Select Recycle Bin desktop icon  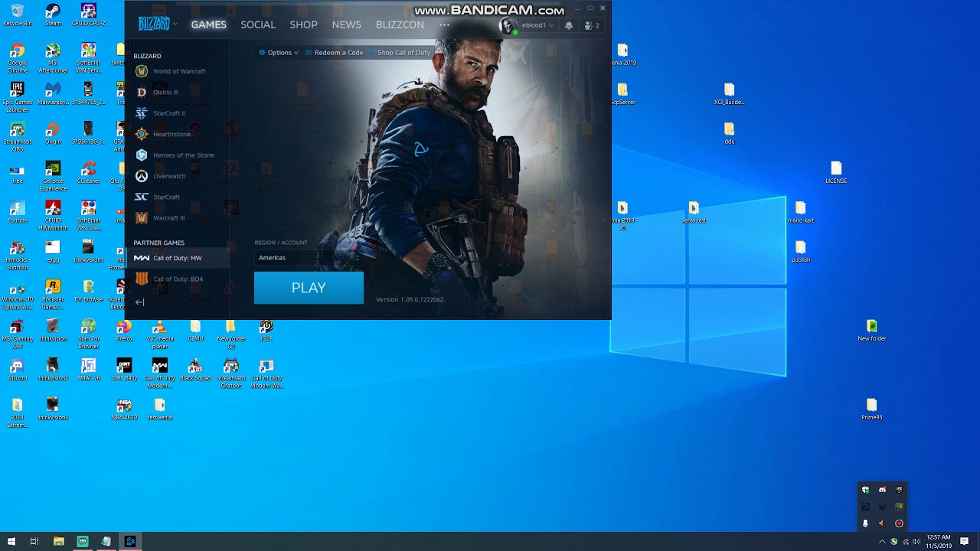click(17, 15)
